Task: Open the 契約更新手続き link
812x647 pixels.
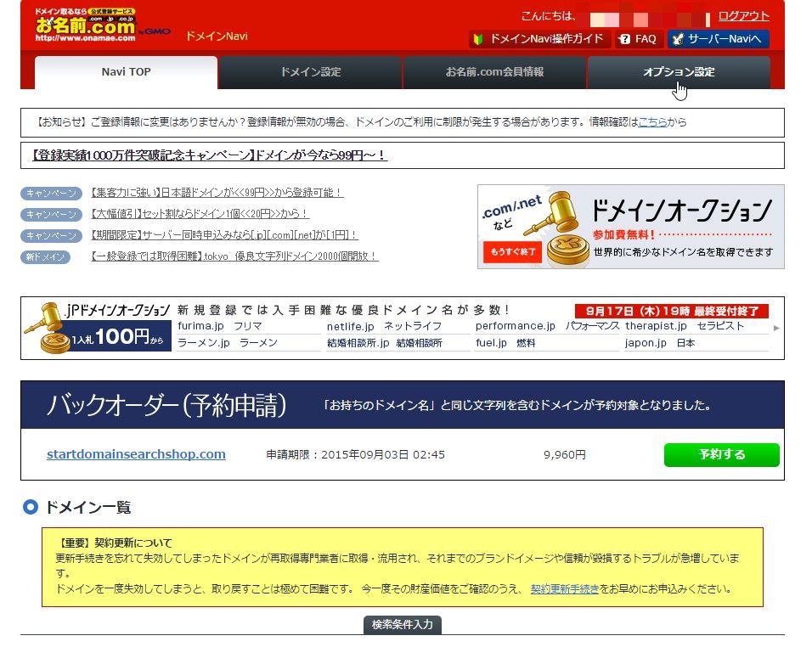Action: pos(565,589)
